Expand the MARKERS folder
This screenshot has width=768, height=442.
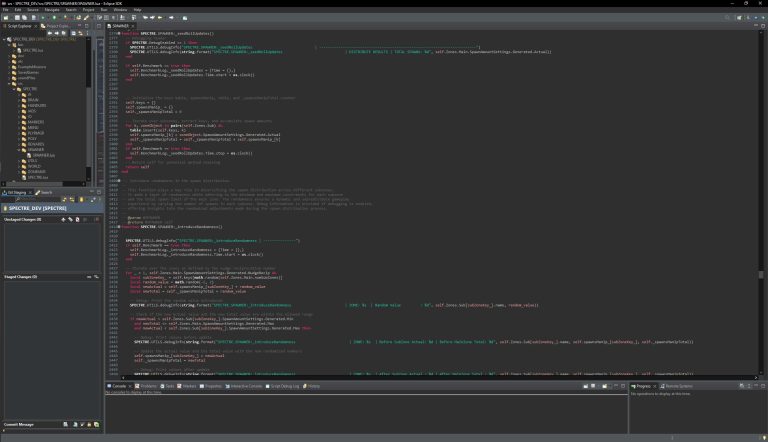pyautogui.click(x=19, y=122)
